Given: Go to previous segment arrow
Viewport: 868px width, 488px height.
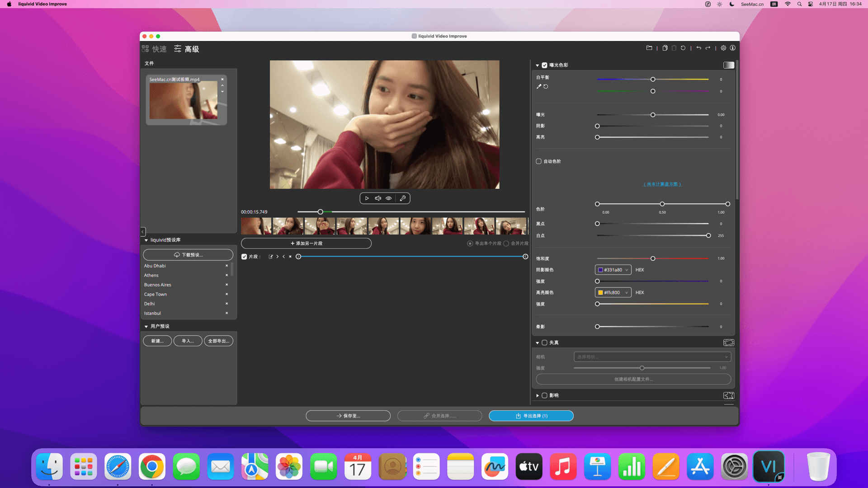Looking at the screenshot, I should coord(284,257).
